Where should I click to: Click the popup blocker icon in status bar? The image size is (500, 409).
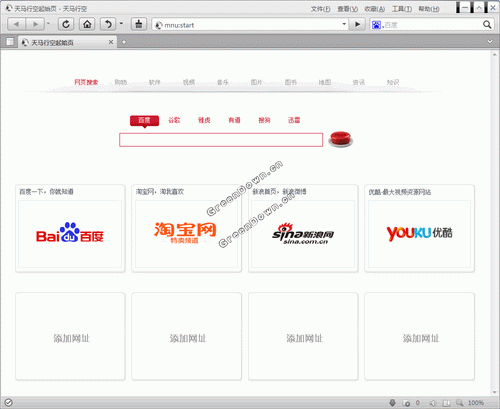click(406, 403)
